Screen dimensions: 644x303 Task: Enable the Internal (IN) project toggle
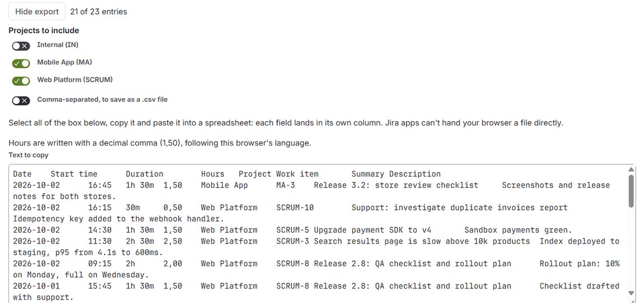tap(21, 46)
